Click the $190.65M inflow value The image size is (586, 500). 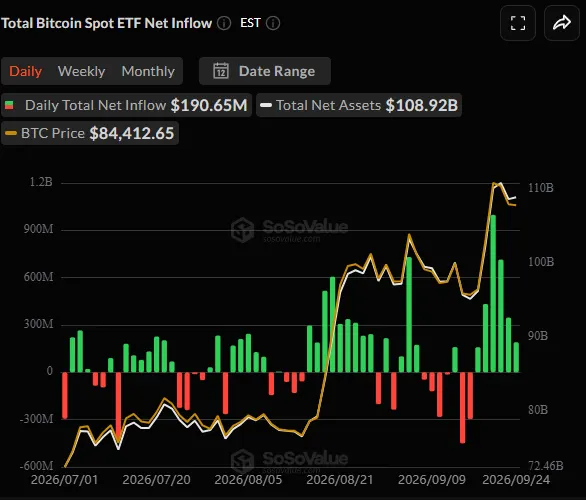click(x=209, y=105)
